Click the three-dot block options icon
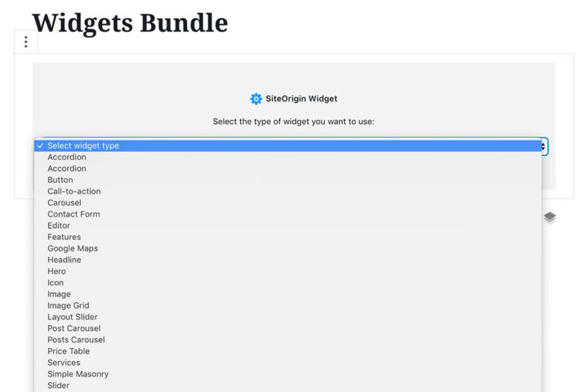This screenshot has height=392, width=588. pyautogui.click(x=26, y=42)
